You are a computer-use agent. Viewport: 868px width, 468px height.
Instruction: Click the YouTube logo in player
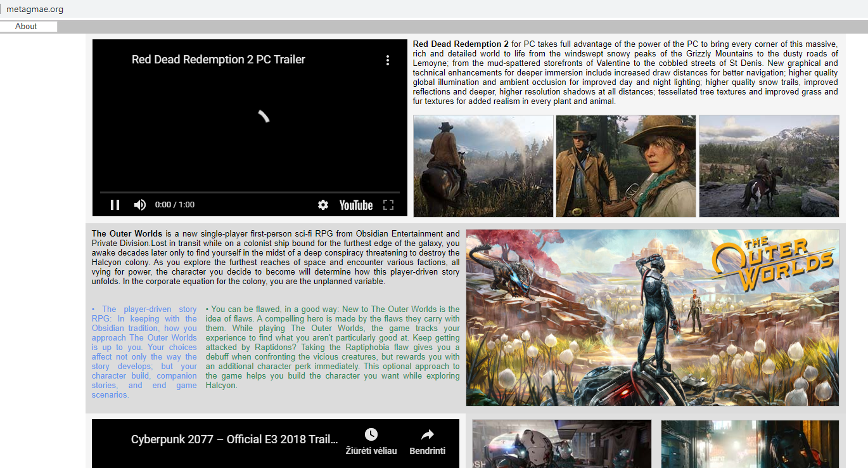click(x=355, y=205)
